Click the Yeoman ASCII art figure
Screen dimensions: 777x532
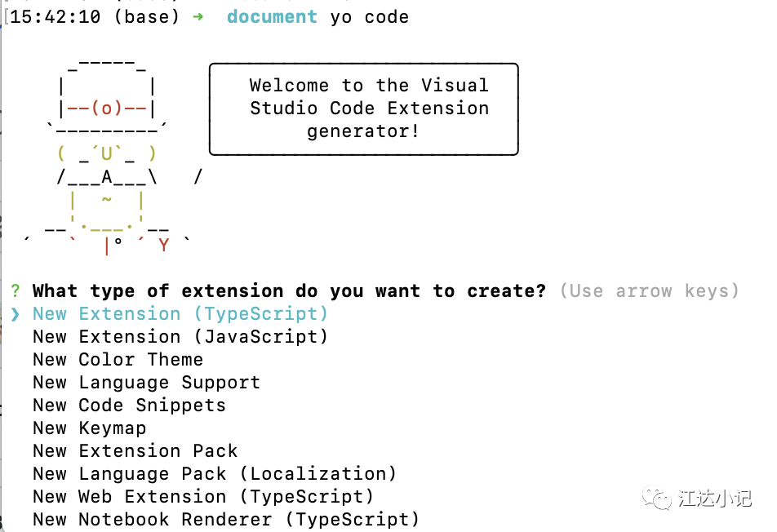click(x=114, y=157)
